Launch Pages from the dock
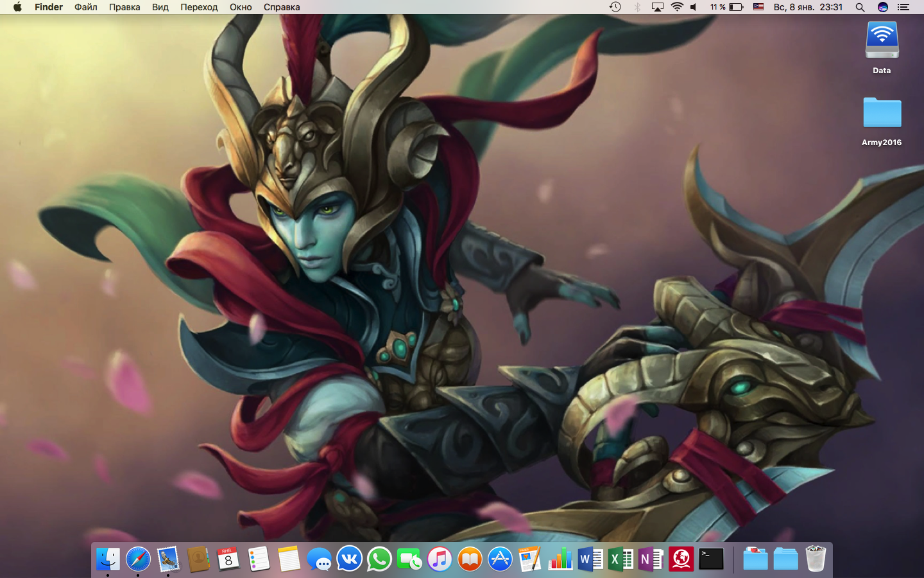The width and height of the screenshot is (924, 578). point(530,559)
